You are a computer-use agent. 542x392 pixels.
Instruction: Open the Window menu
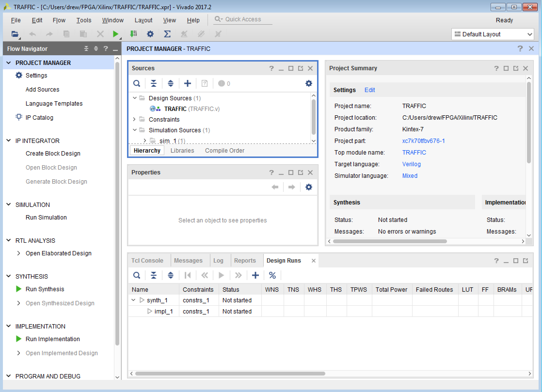point(113,20)
